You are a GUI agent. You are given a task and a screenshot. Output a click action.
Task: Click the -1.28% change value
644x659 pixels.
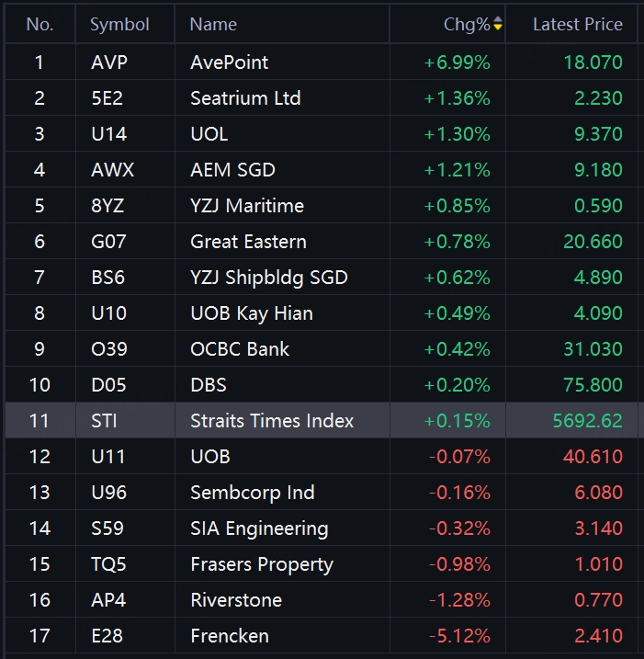[x=459, y=600]
